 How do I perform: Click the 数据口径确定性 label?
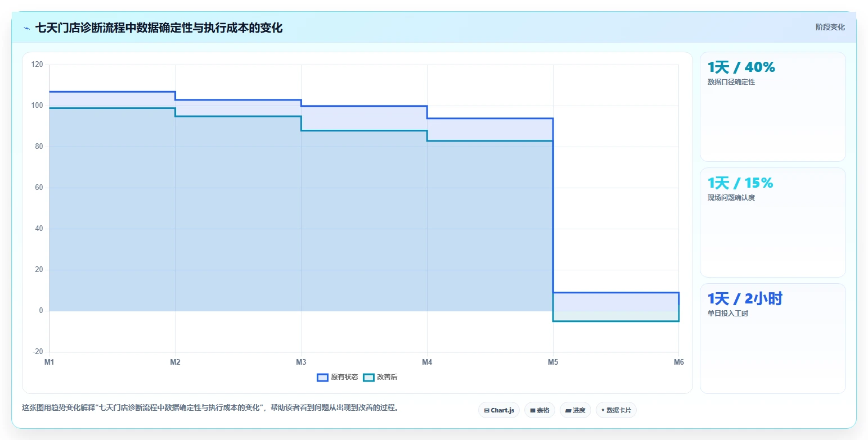click(x=731, y=82)
